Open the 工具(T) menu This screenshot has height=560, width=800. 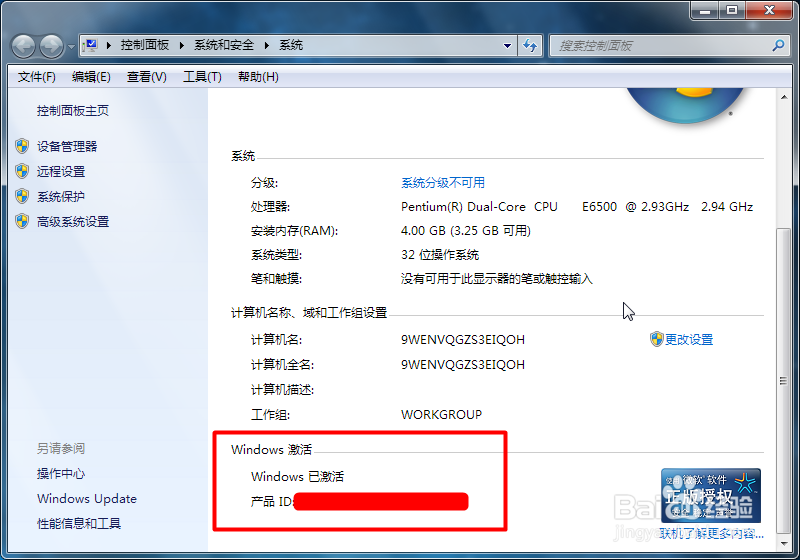pyautogui.click(x=203, y=77)
